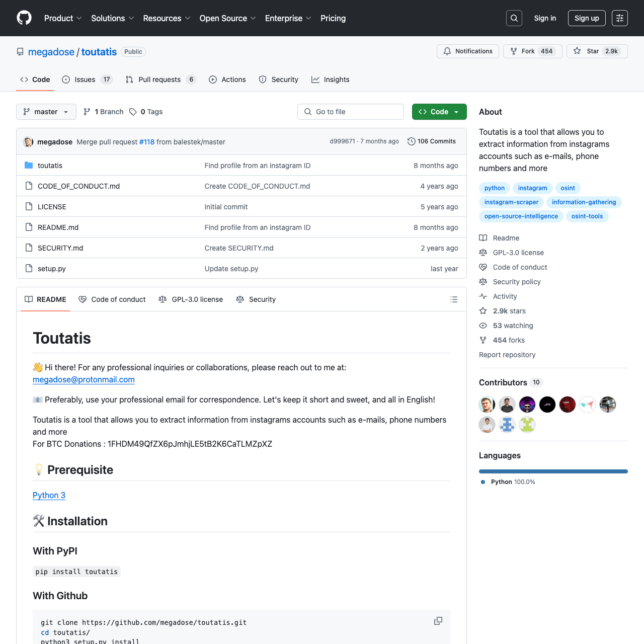The image size is (644, 644).
Task: Select the Security tab in README panel
Action: tap(256, 299)
